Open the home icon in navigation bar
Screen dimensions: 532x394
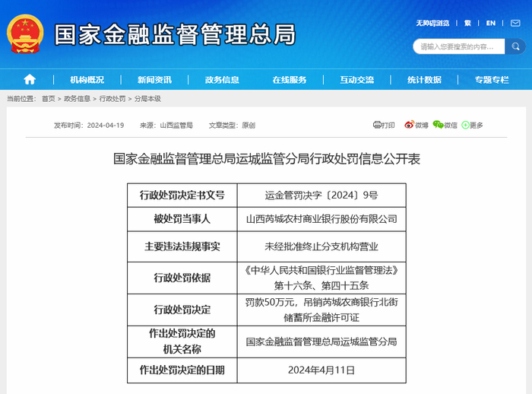[x=30, y=79]
